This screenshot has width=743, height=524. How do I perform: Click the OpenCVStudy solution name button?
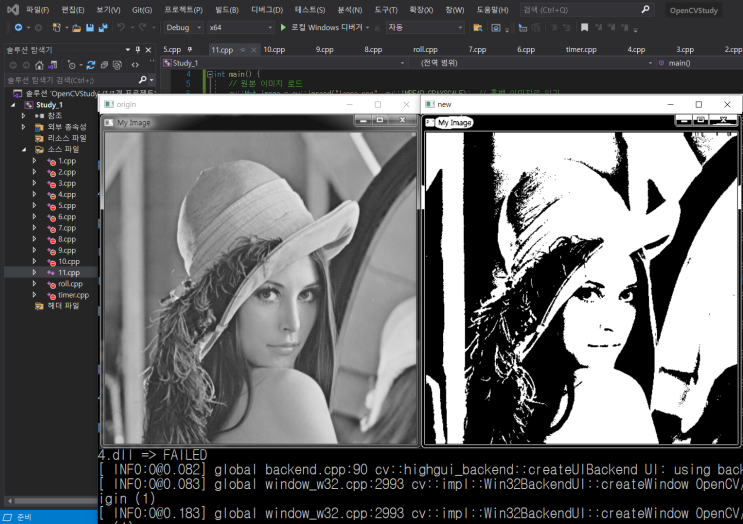pyautogui.click(x=694, y=10)
